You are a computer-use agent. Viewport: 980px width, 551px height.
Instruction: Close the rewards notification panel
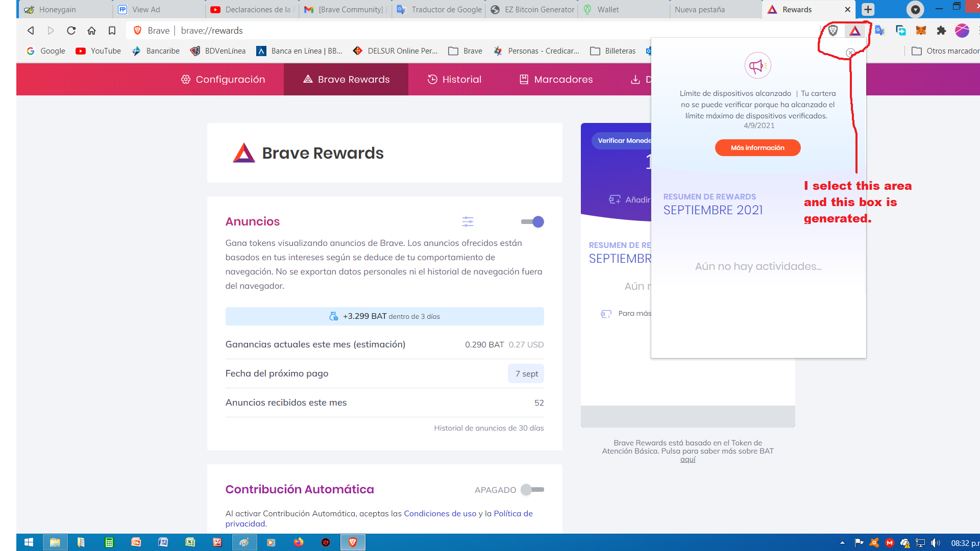click(x=850, y=53)
